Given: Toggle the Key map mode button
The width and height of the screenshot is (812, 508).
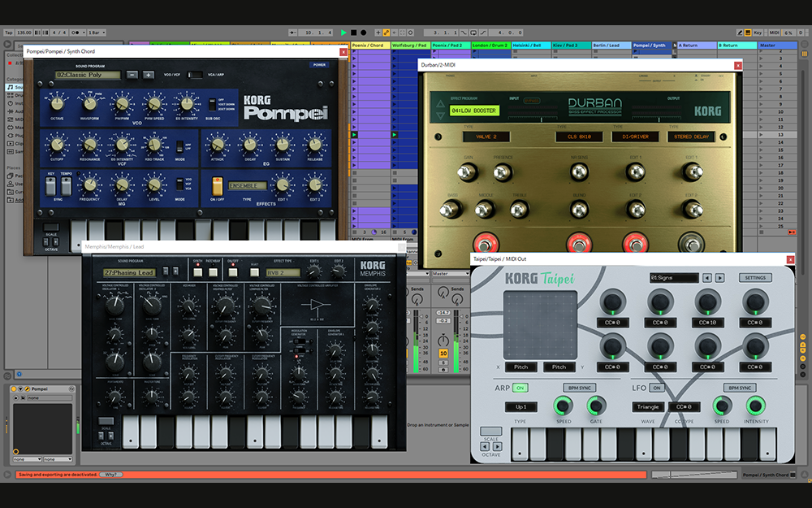Looking at the screenshot, I should (x=758, y=33).
